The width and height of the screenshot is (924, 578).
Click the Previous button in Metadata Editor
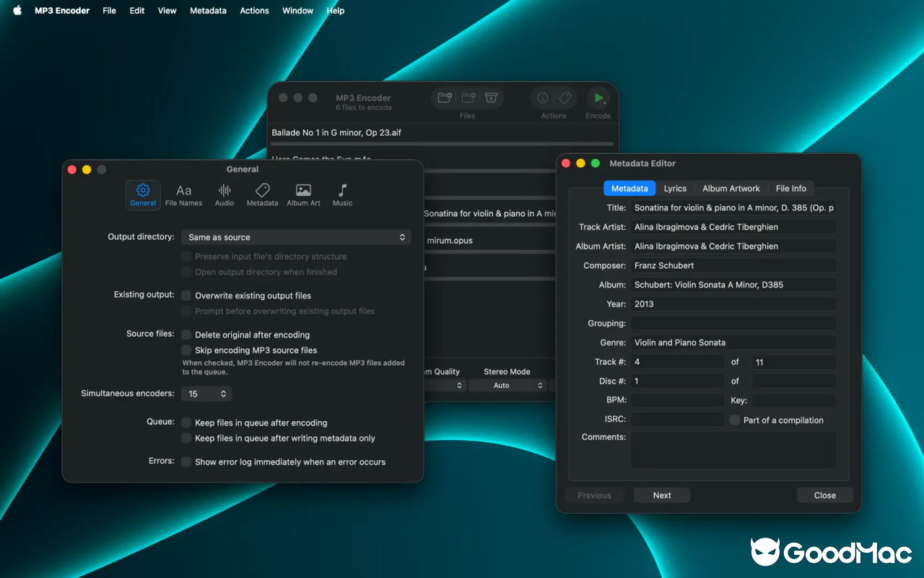[594, 495]
